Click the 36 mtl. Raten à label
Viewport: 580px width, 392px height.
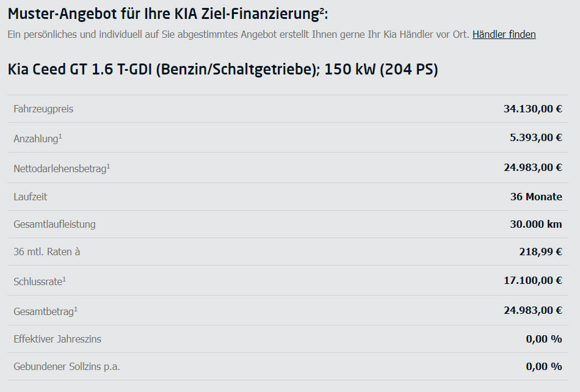coord(46,252)
